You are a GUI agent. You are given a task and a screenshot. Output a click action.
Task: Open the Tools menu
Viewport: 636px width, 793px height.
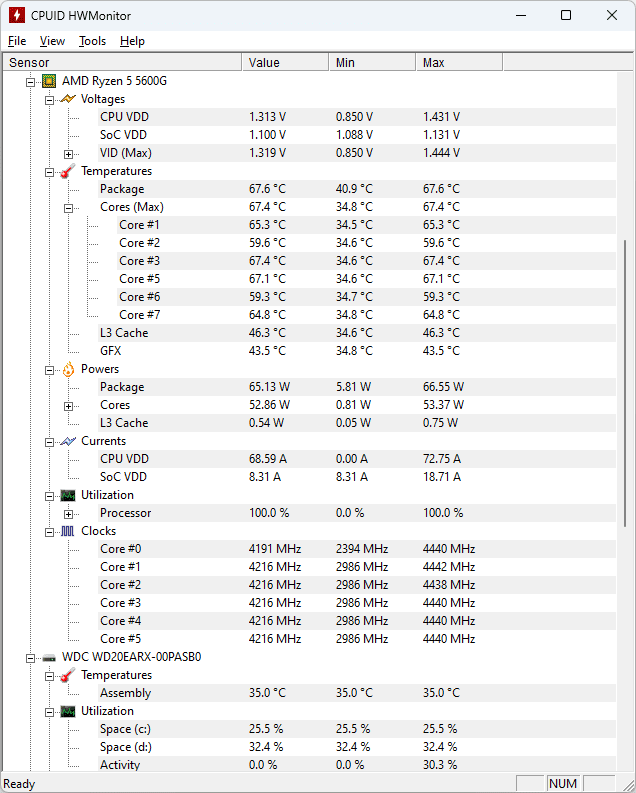click(x=92, y=41)
